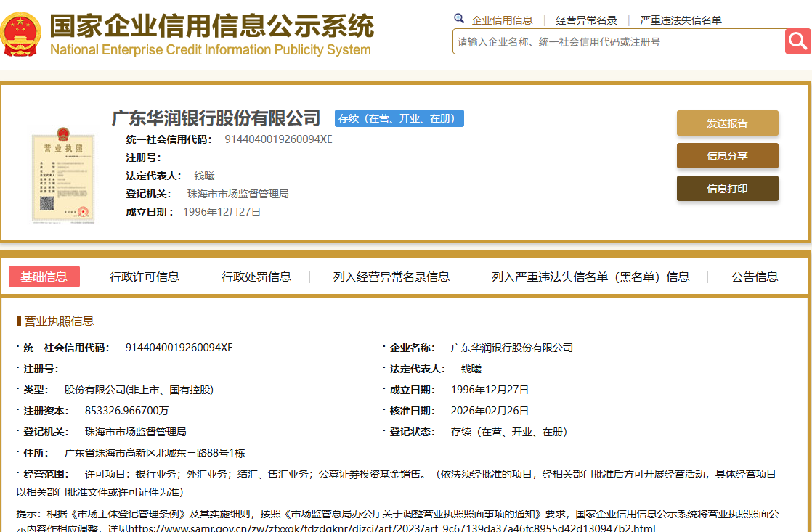The image size is (812, 532).
Task: Open the business license thumbnail image
Action: tap(62, 175)
